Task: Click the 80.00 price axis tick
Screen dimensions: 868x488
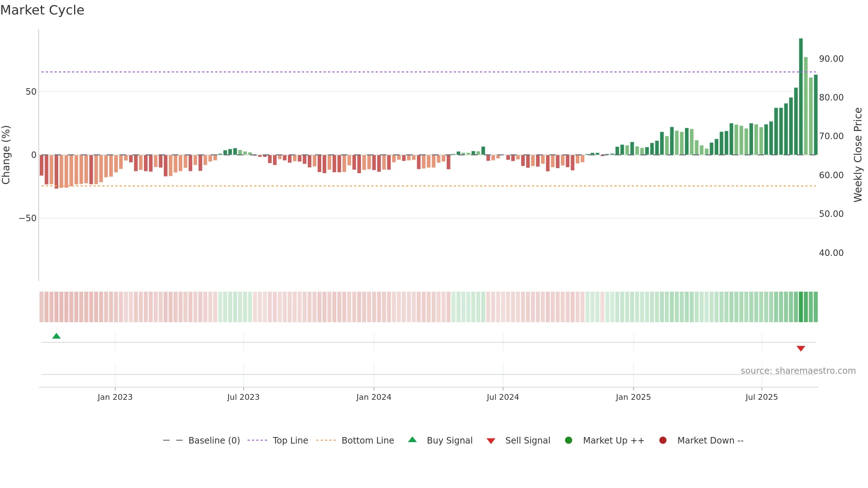Action: pyautogui.click(x=831, y=98)
